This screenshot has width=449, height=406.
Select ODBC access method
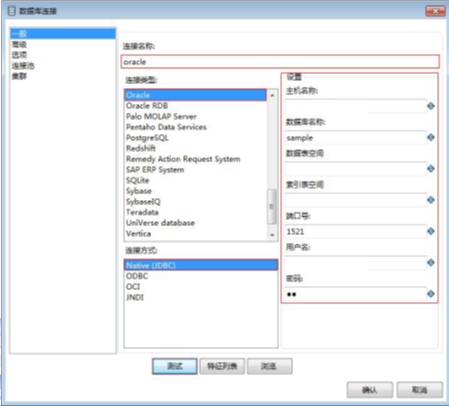(x=201, y=276)
